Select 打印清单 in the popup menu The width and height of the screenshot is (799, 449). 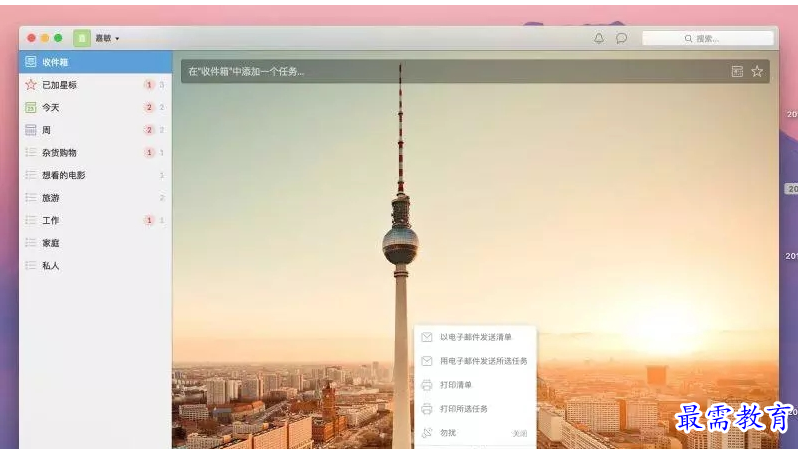point(475,385)
